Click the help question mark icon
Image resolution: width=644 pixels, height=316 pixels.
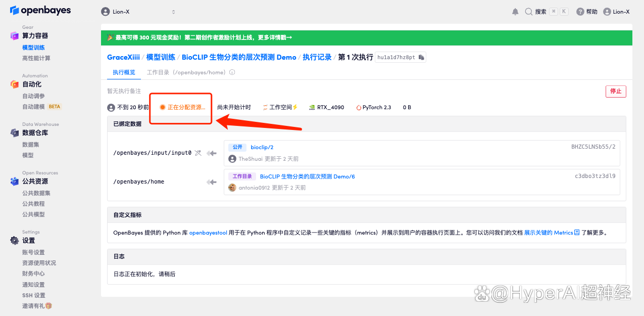coord(580,12)
